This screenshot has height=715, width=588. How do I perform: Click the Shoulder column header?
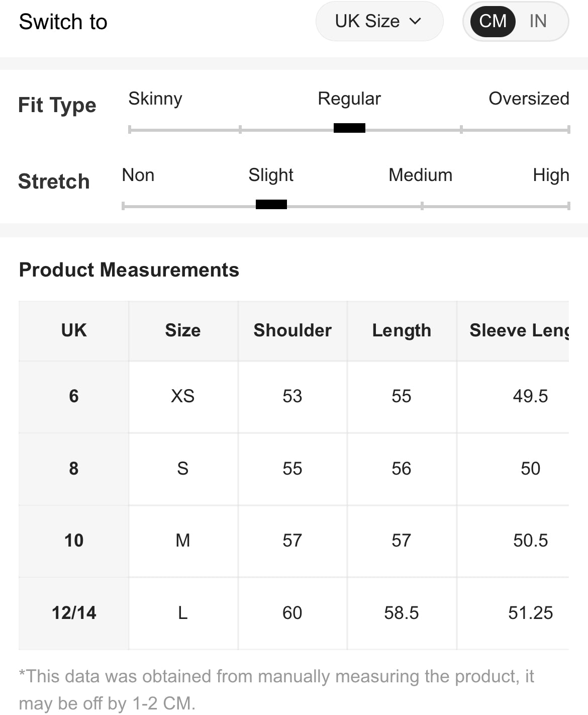[x=292, y=330]
